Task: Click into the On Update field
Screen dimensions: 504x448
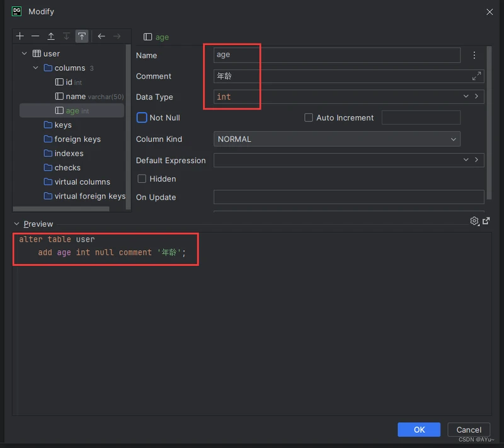Action: pos(349,197)
